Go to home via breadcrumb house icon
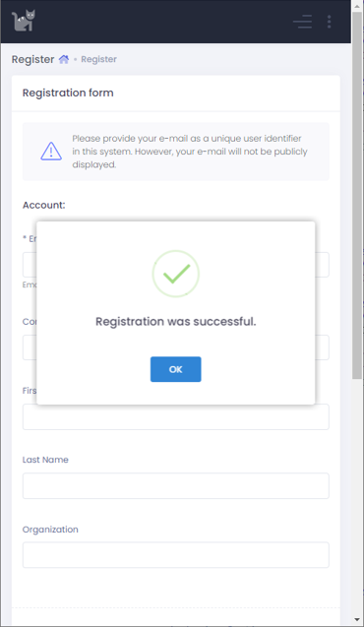The image size is (364, 627). 64,59
